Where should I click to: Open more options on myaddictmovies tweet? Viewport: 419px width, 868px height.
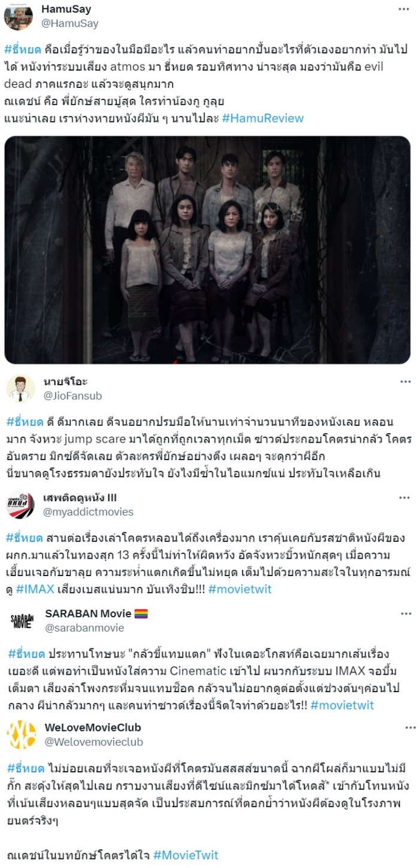pos(405,498)
